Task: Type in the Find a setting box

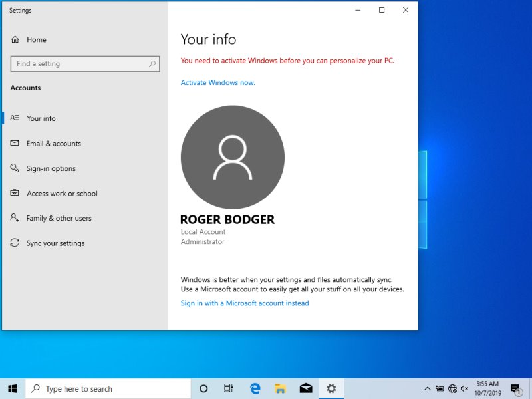Action: tap(80, 64)
